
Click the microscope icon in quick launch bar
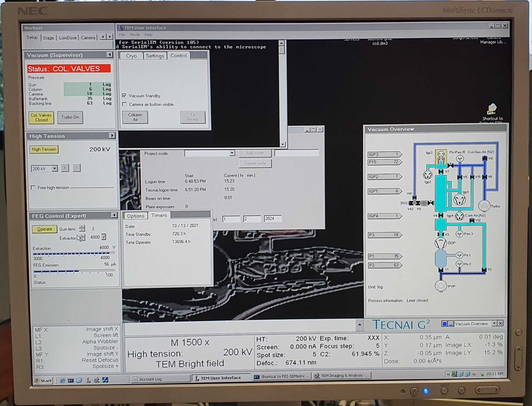pyautogui.click(x=88, y=381)
